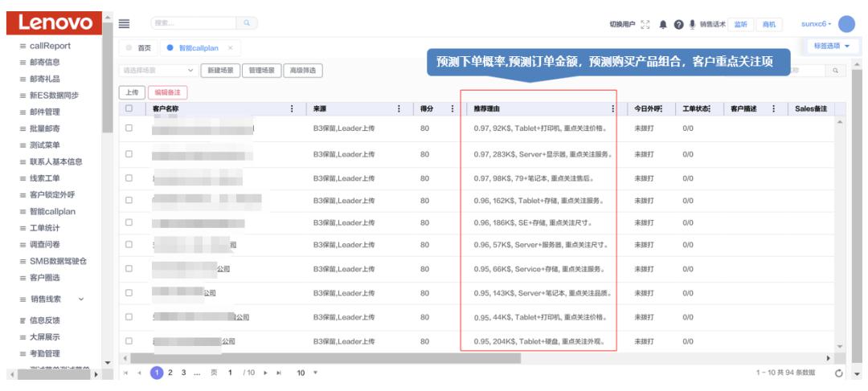Go to last page arrow in pager
Image resolution: width=868 pixels, height=391 pixels.
[278, 373]
